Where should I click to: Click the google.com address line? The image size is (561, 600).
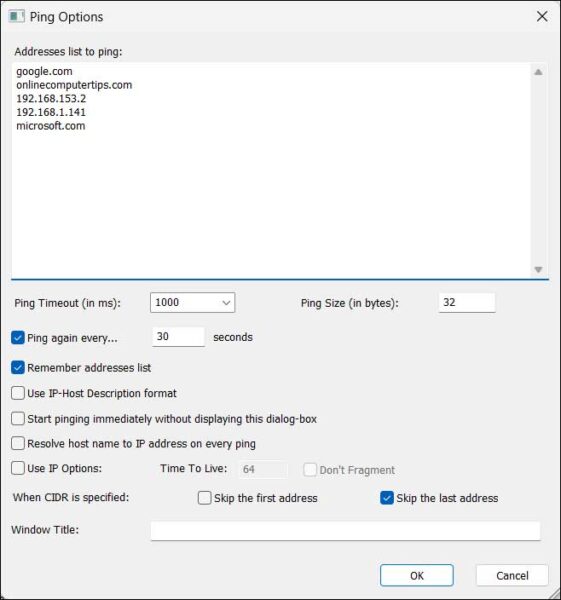[44, 72]
